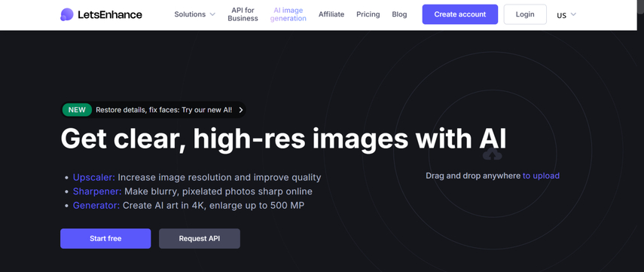Image resolution: width=644 pixels, height=272 pixels.
Task: Click the LetsEnhance purple logo icon
Action: (x=66, y=14)
